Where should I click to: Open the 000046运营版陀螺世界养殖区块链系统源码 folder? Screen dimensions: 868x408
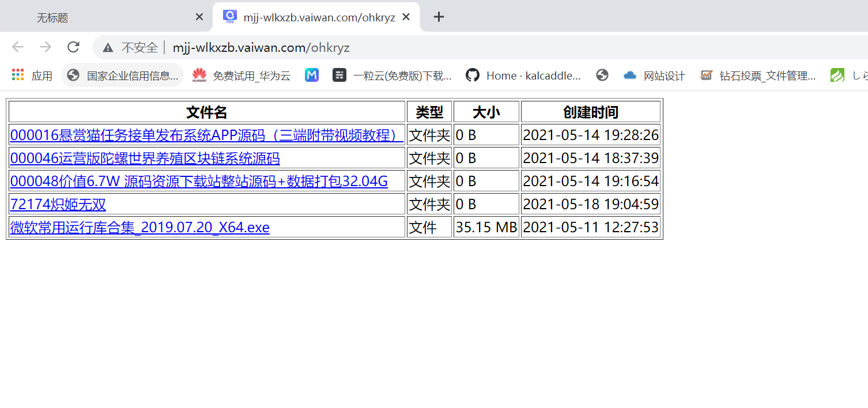(145, 157)
